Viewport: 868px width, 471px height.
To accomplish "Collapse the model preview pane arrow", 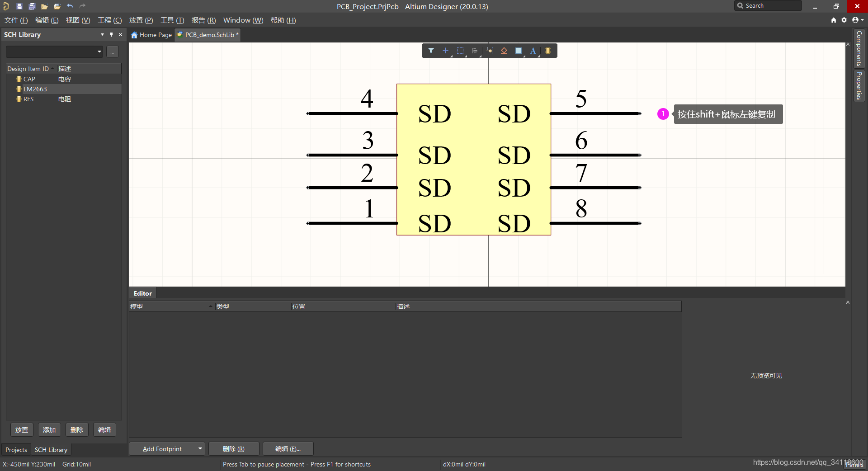I will 848,302.
